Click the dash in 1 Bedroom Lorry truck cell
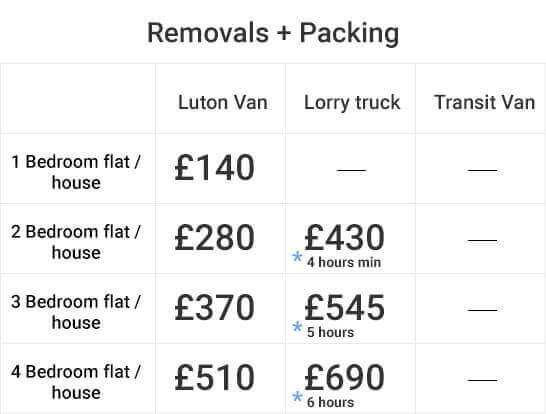546x414 pixels. pyautogui.click(x=351, y=170)
